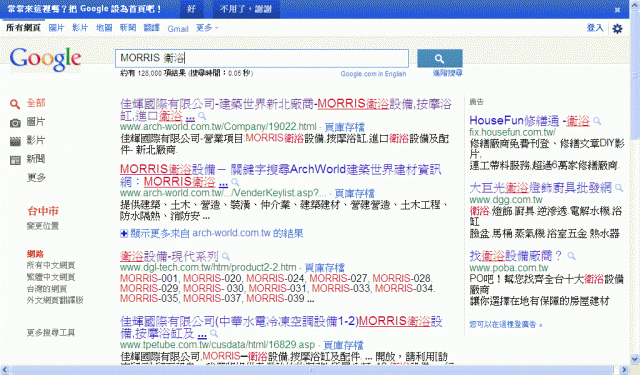640x375 pixels.
Task: Expand 更多搜尋工具 in left sidebar
Action: point(51,333)
